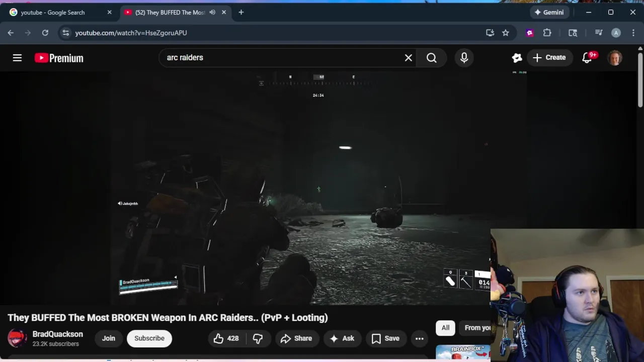Clear the search box with X
This screenshot has width=644, height=362.
click(409, 58)
